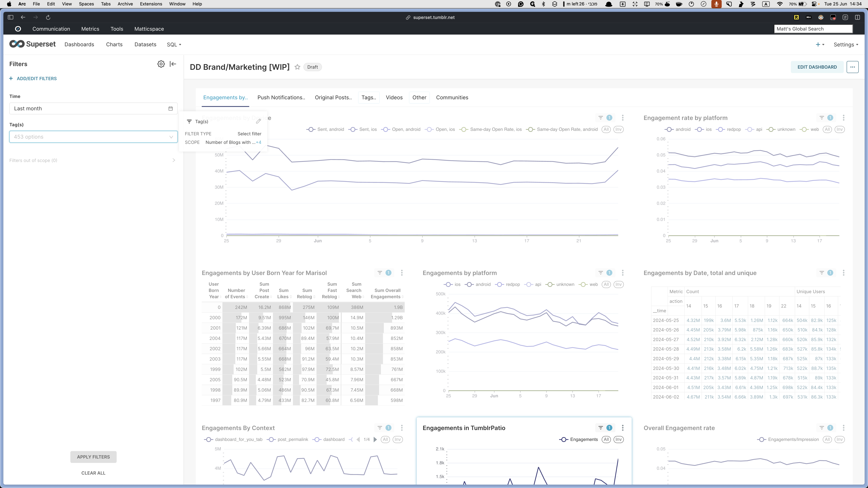
Task: Click the WordPress-style logo in top nav
Action: pyautogui.click(x=18, y=29)
